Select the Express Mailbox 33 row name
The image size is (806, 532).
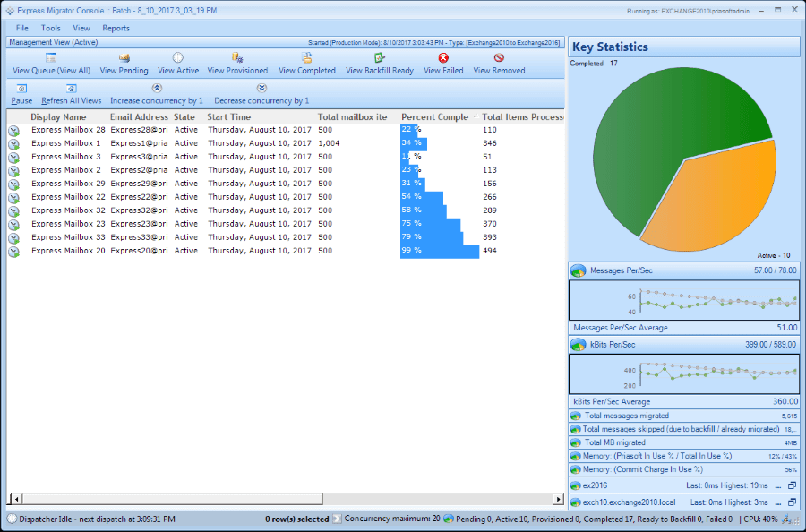pos(68,237)
